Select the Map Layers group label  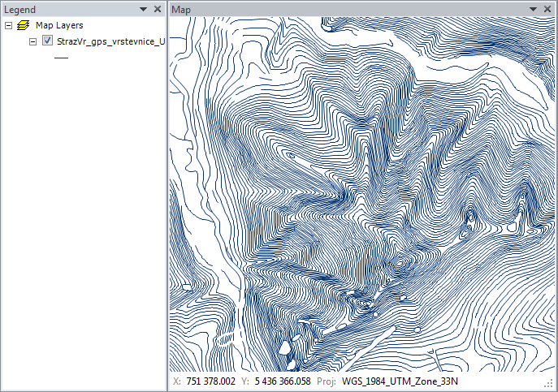click(59, 25)
